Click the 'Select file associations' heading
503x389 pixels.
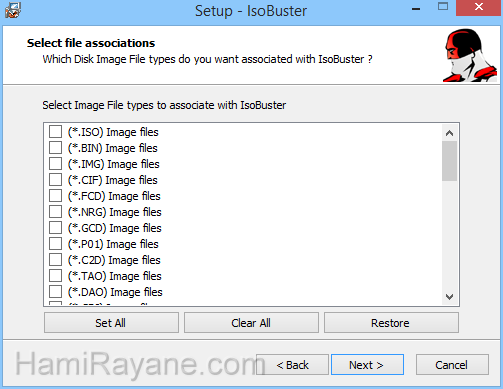91,43
